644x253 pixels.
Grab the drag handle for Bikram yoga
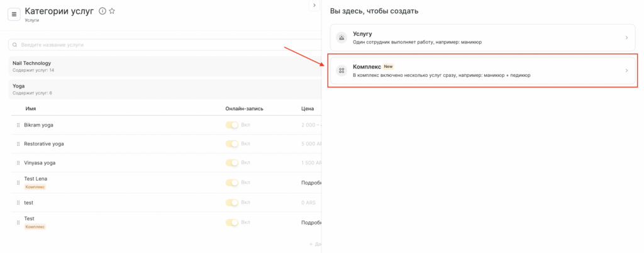(x=18, y=125)
